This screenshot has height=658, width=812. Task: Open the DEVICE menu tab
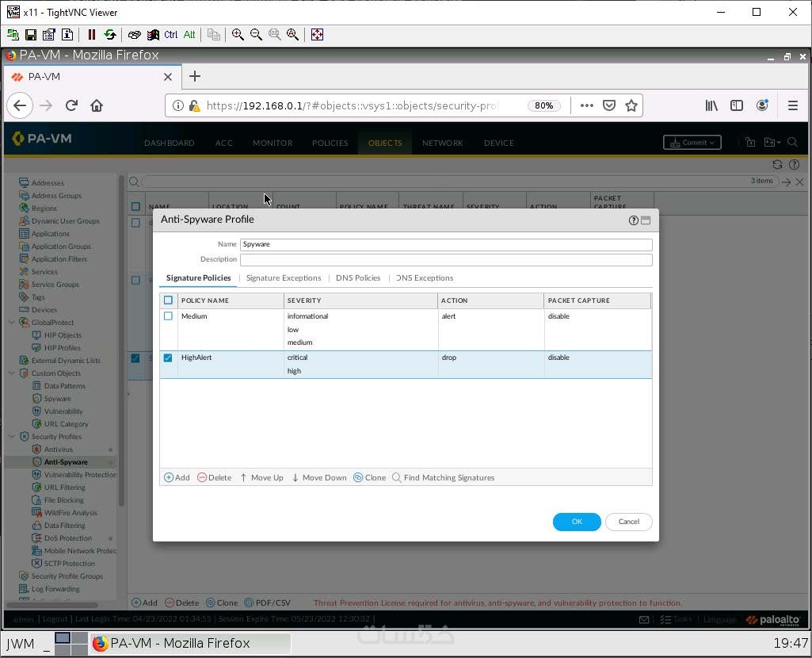coord(499,143)
